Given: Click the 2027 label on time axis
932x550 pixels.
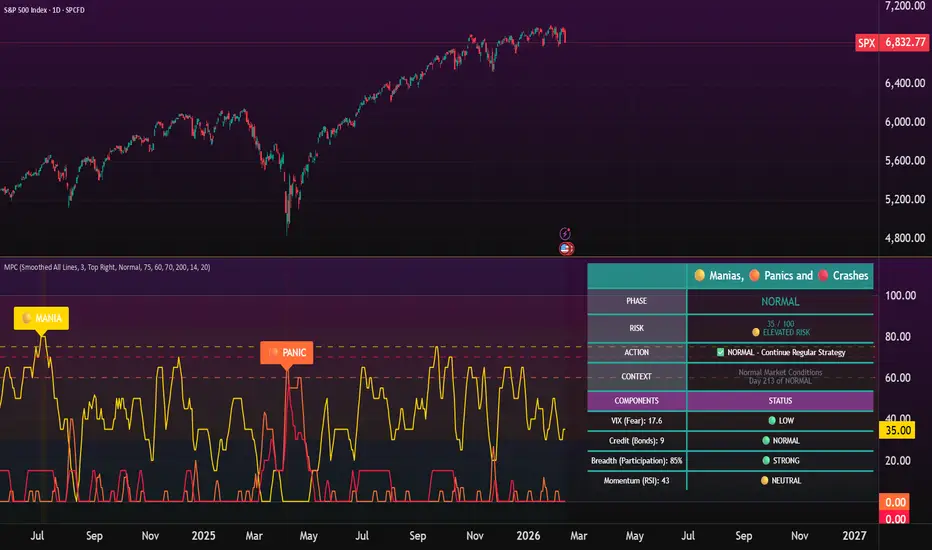Looking at the screenshot, I should 854,536.
